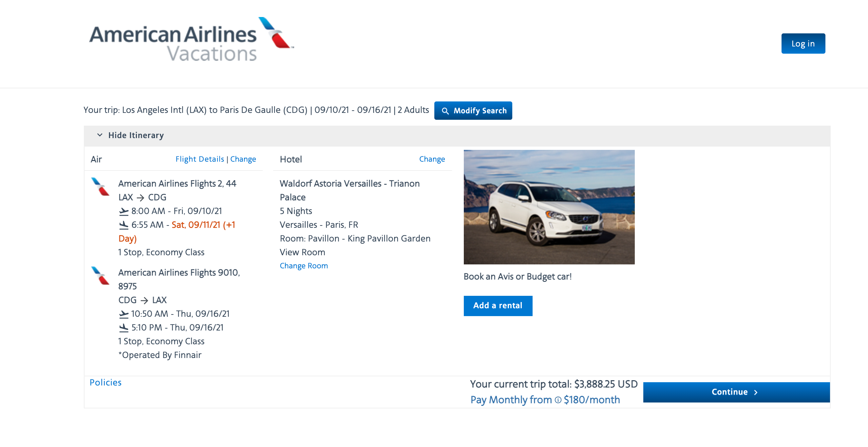Image resolution: width=868 pixels, height=447 pixels.
Task: Click the outbound arrival landing icon
Action: tap(124, 225)
